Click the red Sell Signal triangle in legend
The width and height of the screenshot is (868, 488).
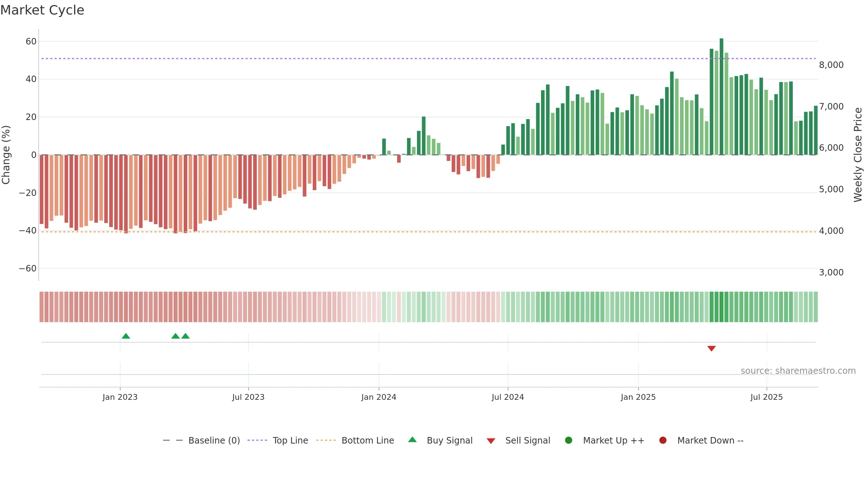491,441
